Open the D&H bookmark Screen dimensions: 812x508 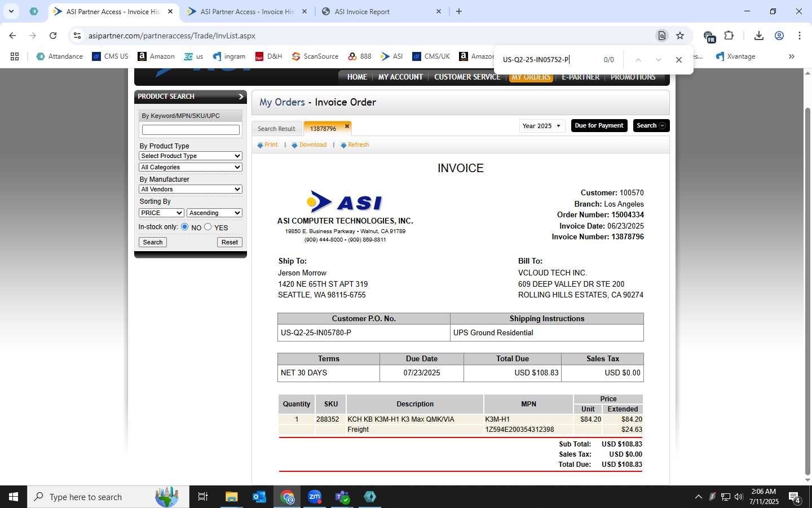point(268,56)
